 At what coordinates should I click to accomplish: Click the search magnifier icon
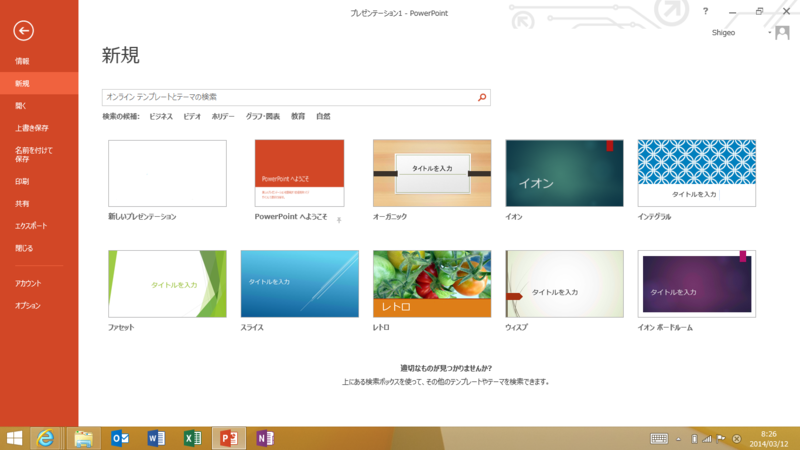(482, 97)
